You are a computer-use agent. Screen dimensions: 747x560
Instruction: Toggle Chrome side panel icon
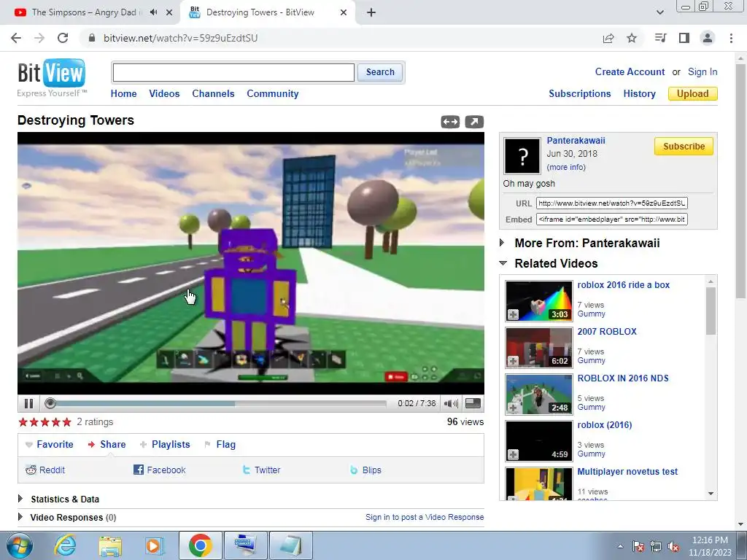pyautogui.click(x=684, y=38)
